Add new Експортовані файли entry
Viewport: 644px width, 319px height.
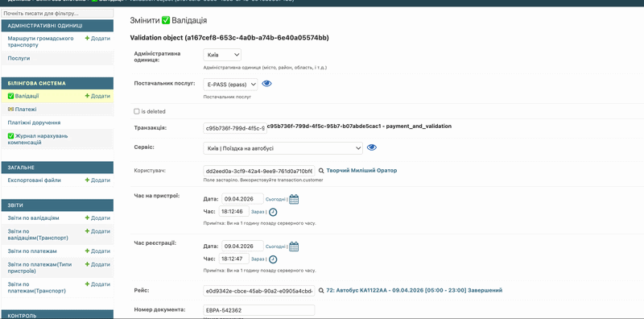click(97, 180)
